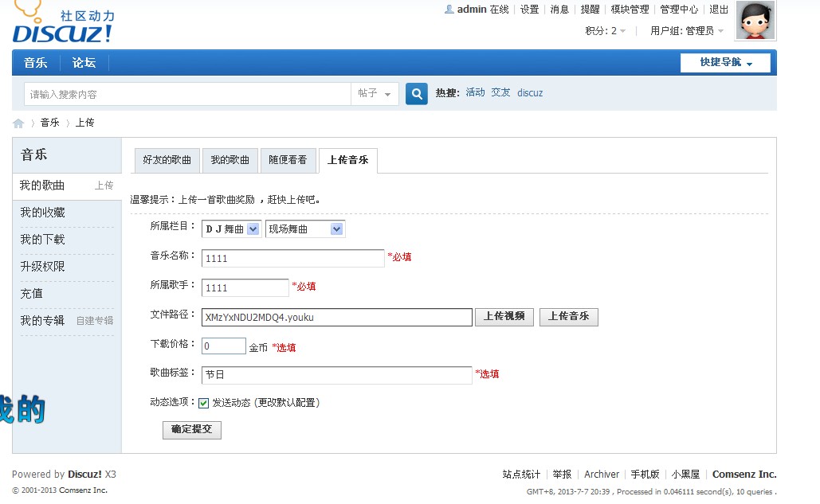The image size is (820, 504).
Task: Open the DJ舞曲 category dropdown
Action: (231, 229)
